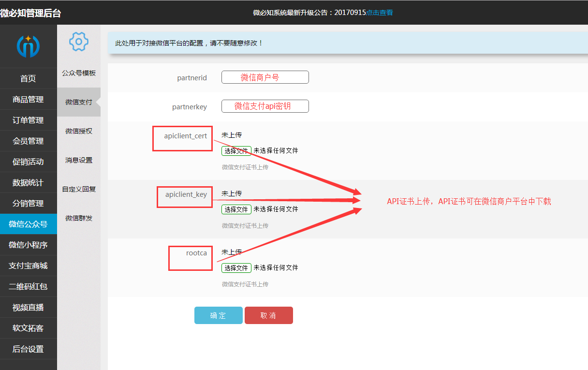Viewport: 588px width, 370px height.
Task: Select 会员管理 in the sidebar
Action: 29,141
